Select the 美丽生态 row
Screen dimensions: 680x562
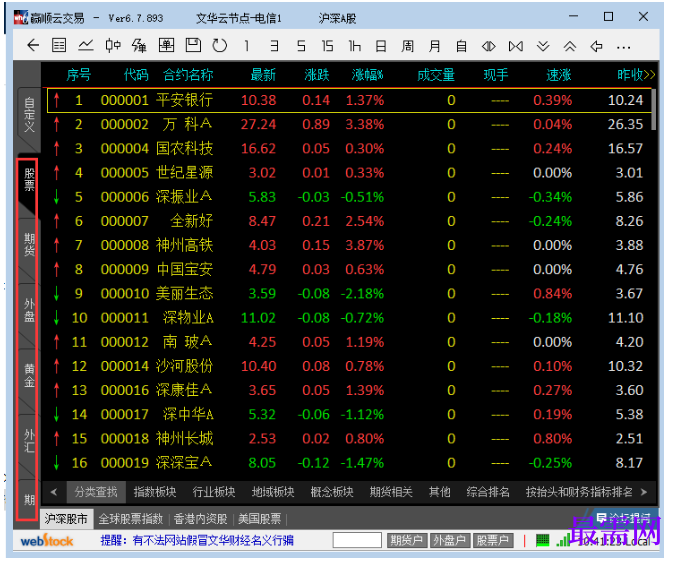tap(349, 294)
